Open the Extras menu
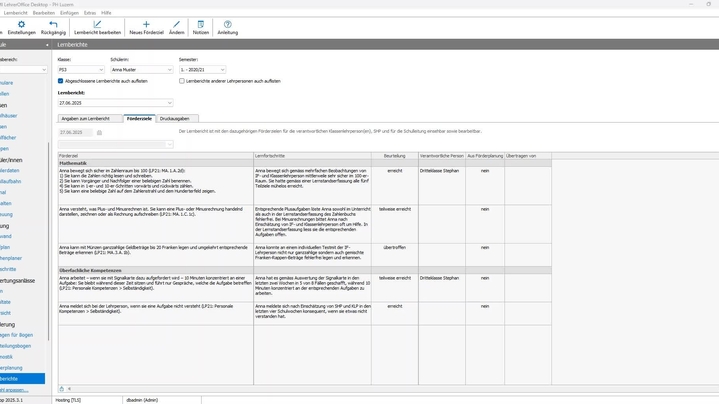 tap(90, 13)
